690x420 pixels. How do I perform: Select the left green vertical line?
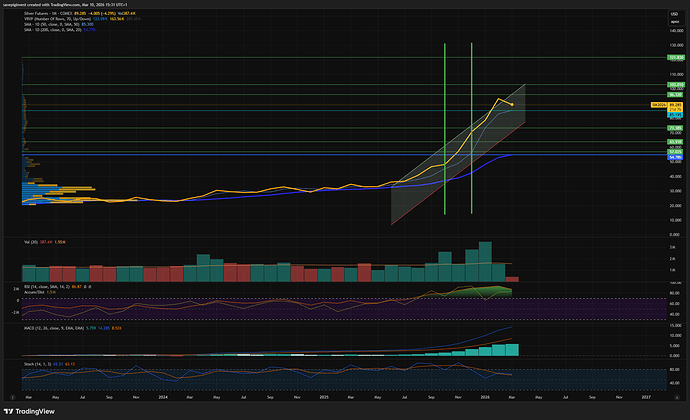click(444, 130)
